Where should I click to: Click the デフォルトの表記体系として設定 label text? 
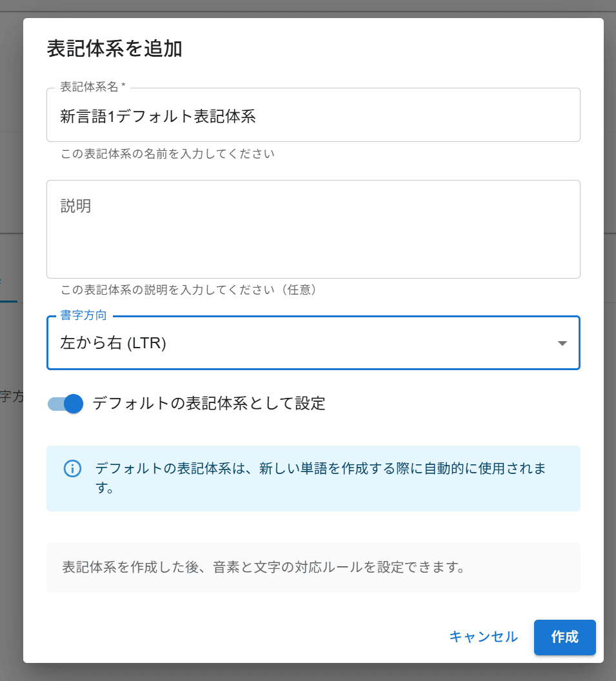[x=208, y=404]
